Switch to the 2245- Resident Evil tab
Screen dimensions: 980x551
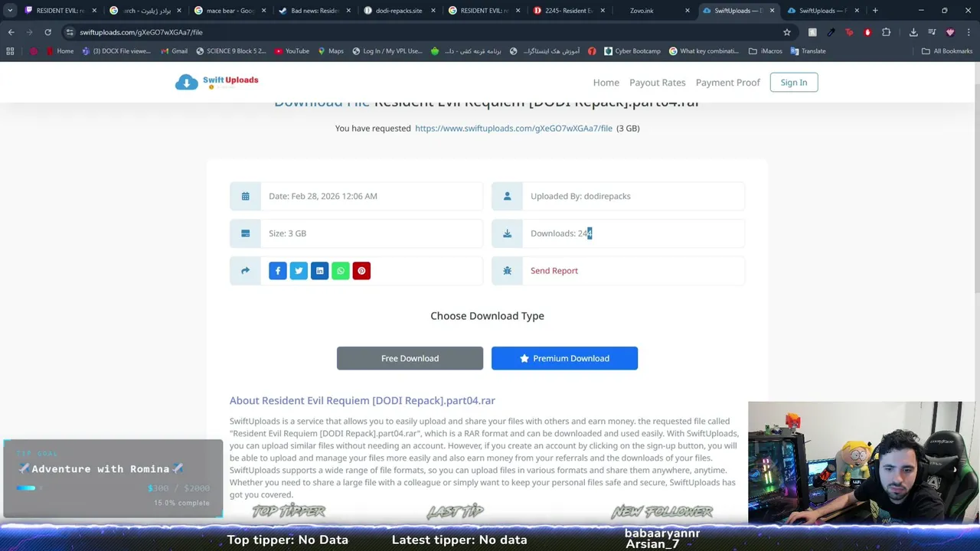569,11
